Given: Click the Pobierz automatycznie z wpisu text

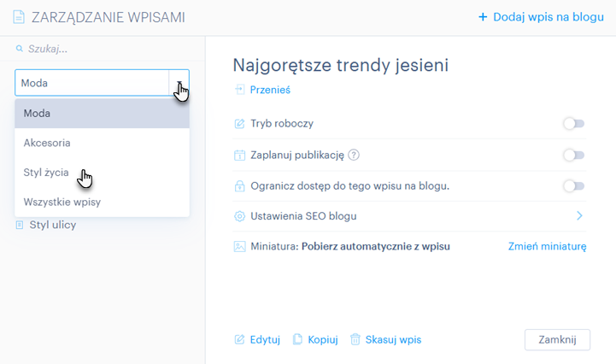Looking at the screenshot, I should 376,246.
